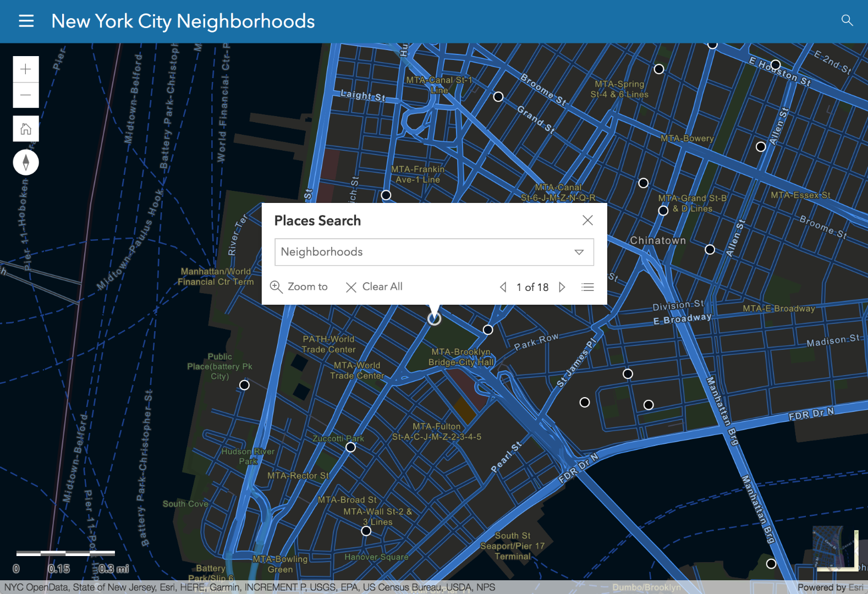This screenshot has height=594, width=868.
Task: Open the Esri link in attribution
Action: 856,587
